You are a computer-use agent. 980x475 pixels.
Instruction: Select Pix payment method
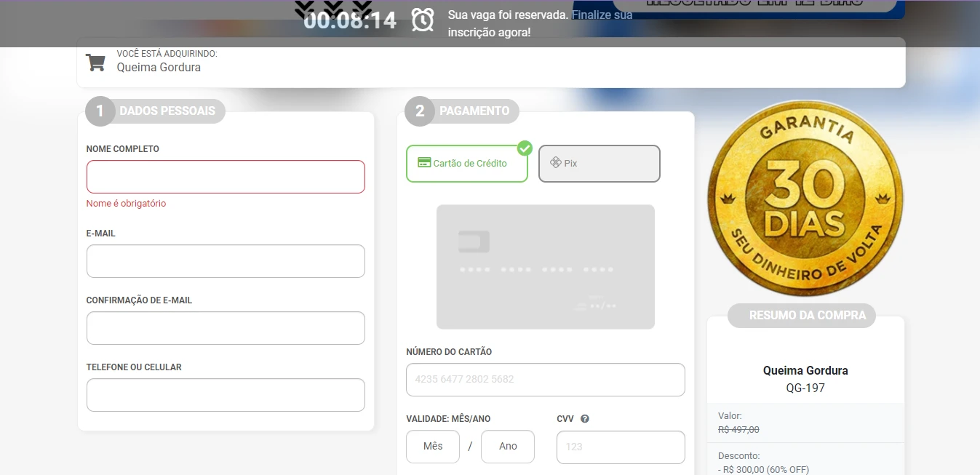click(x=599, y=163)
